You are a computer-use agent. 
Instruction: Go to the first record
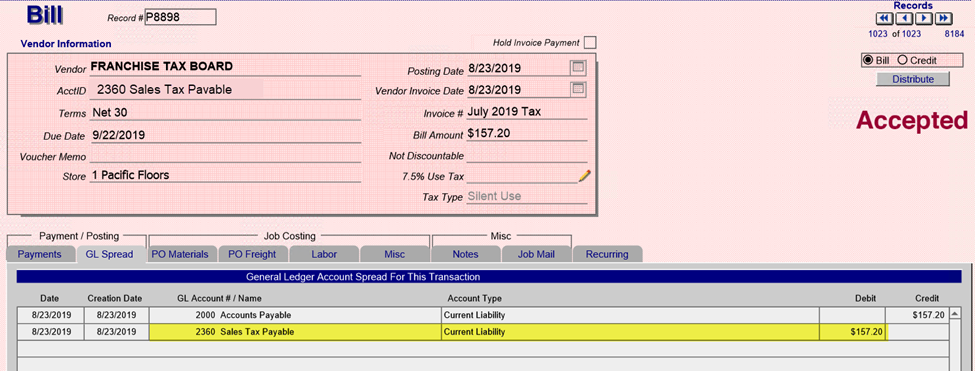tap(884, 18)
